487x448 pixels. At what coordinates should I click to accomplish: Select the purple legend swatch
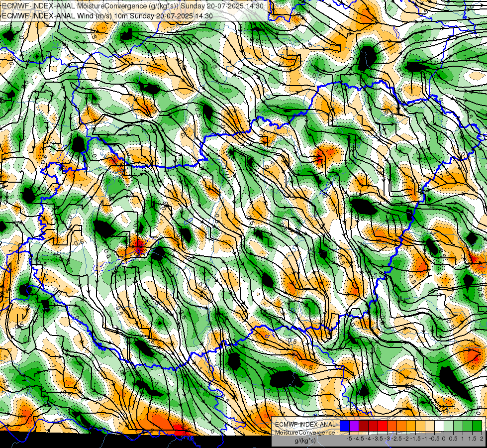[x=354, y=426]
